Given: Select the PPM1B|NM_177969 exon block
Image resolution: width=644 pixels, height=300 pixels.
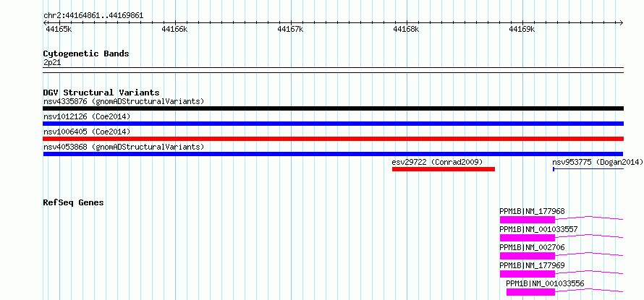Looking at the screenshot, I should pos(528,274).
